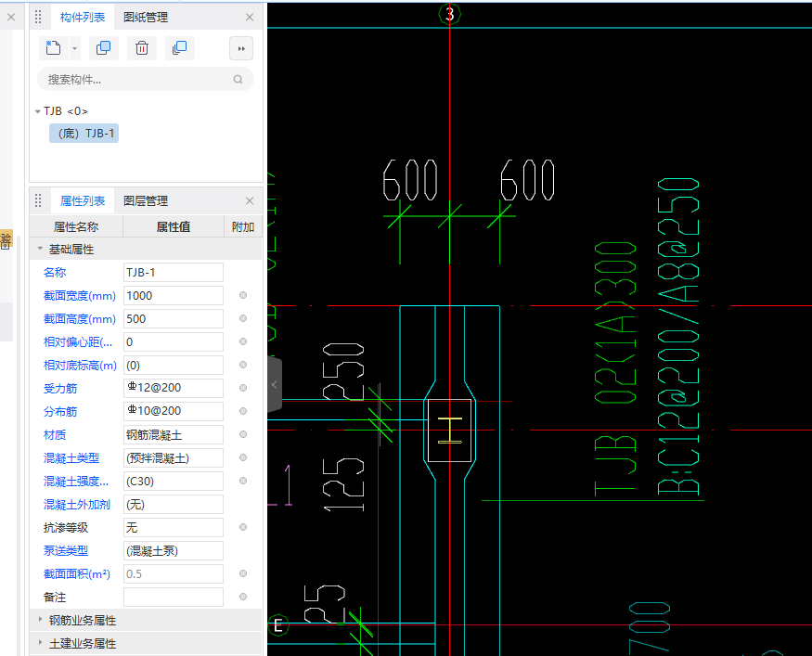Select axis bubble 3 in drawing
This screenshot has height=656, width=812.
(449, 14)
